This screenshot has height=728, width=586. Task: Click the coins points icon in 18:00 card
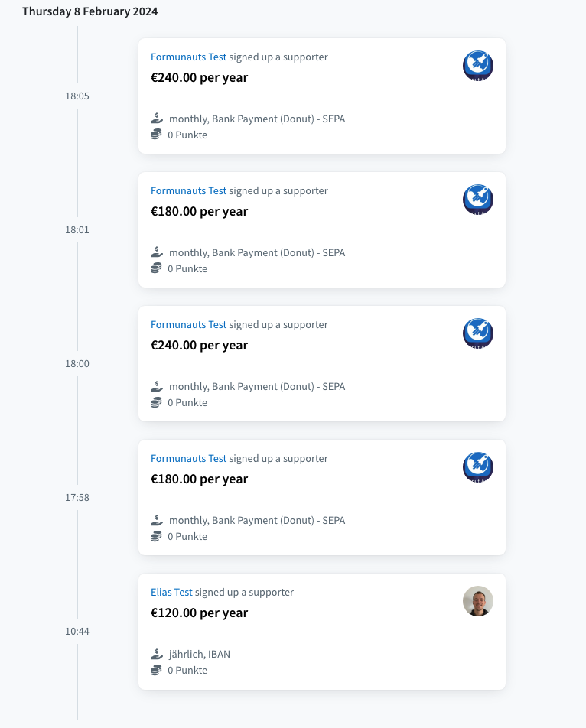pyautogui.click(x=156, y=402)
